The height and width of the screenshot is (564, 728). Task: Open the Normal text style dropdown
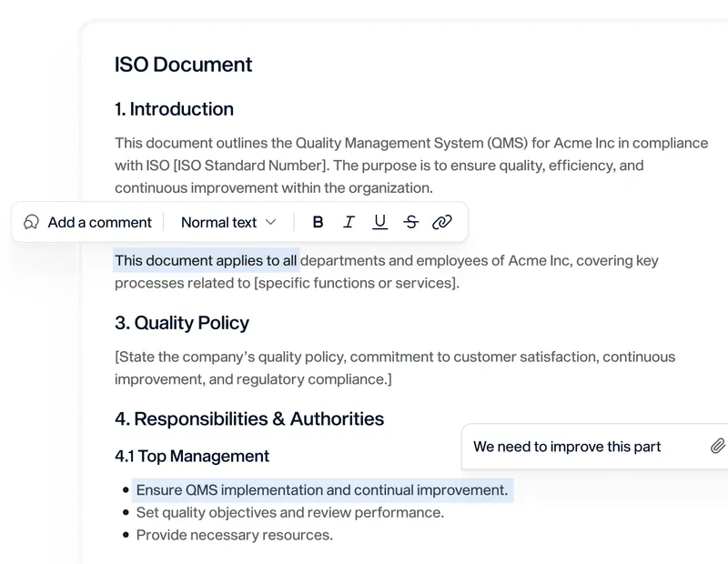tap(228, 222)
